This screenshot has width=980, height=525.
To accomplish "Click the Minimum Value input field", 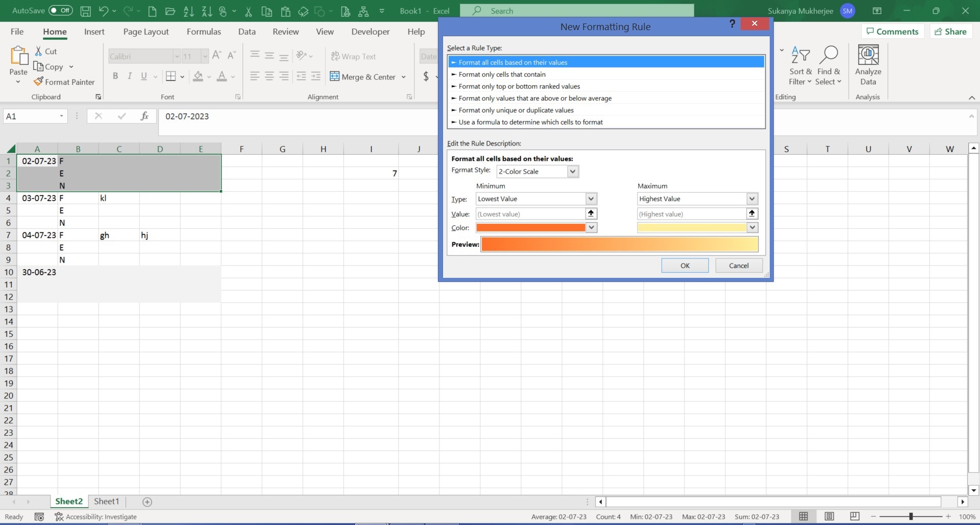I will coord(531,214).
